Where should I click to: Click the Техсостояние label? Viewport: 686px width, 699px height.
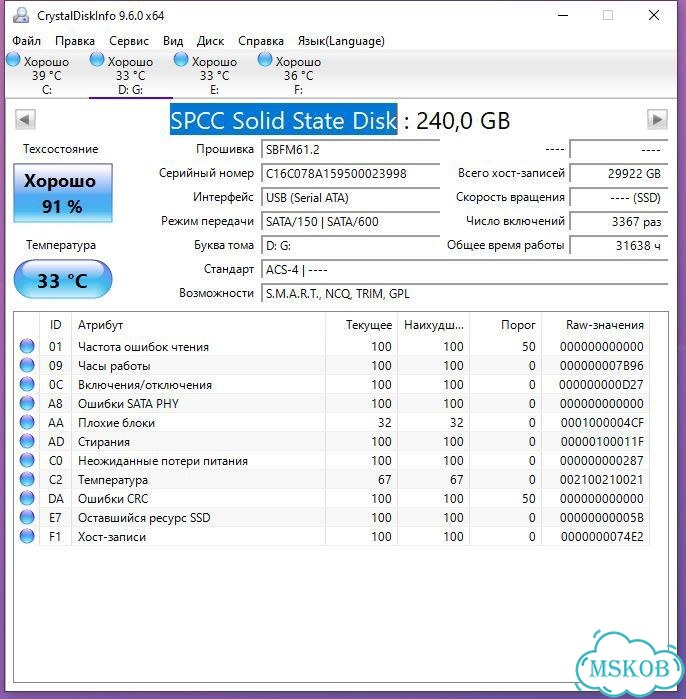coord(61,149)
